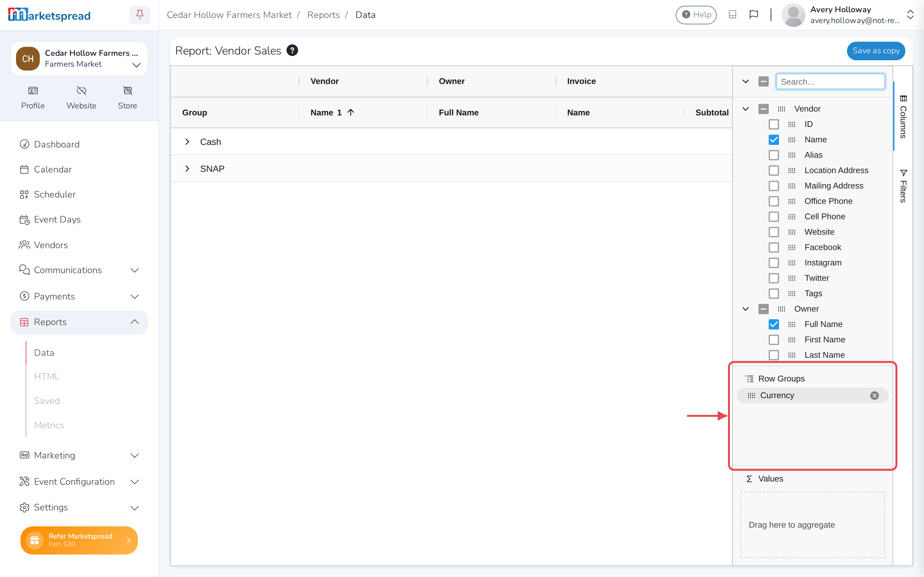Screen dimensions: 924x577
Task: Remove Currency from Row Groups
Action: coord(874,395)
